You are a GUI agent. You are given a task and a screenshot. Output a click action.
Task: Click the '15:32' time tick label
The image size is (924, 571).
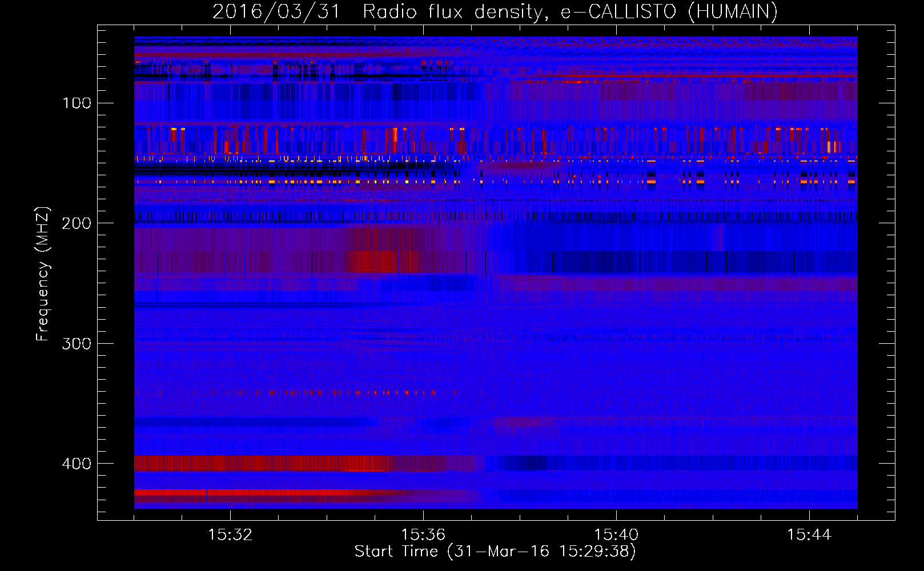[x=230, y=535]
